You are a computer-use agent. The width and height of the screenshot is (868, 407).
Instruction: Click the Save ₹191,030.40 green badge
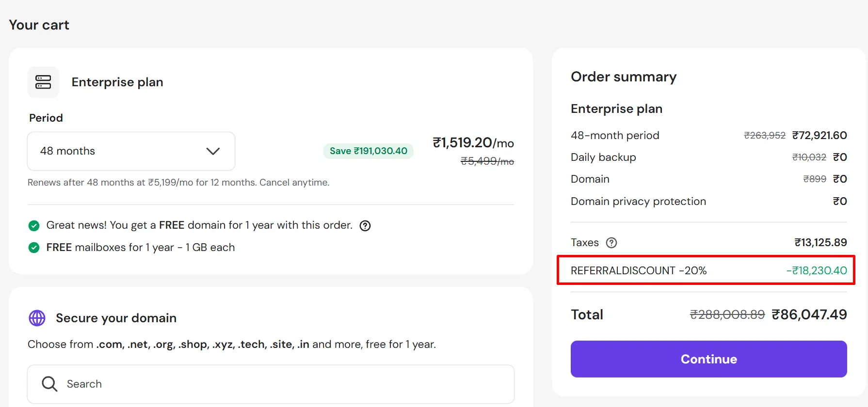368,151
